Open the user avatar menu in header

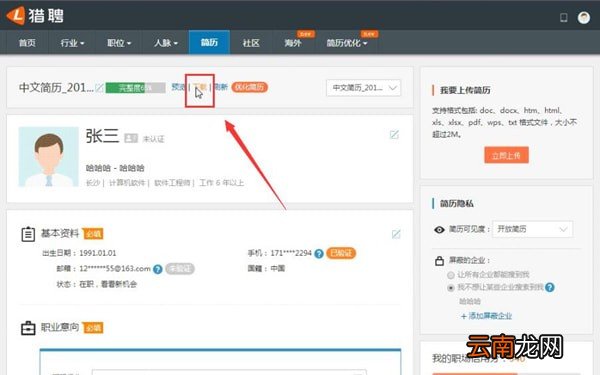(584, 18)
